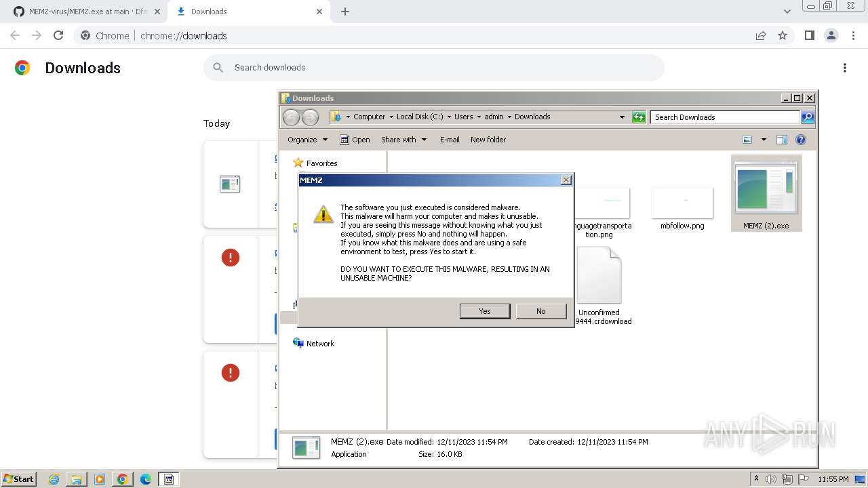868x488 pixels.
Task: Click E-mail in the Explorer toolbar
Action: [x=450, y=140]
